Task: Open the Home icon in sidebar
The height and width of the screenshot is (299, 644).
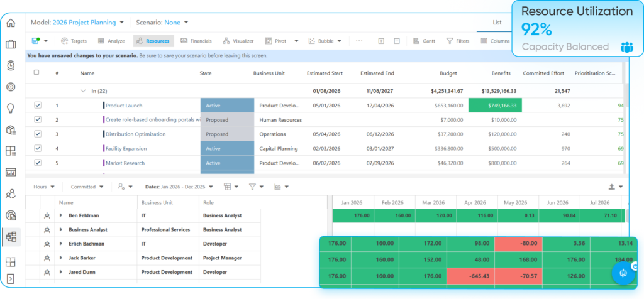Action: 11,23
